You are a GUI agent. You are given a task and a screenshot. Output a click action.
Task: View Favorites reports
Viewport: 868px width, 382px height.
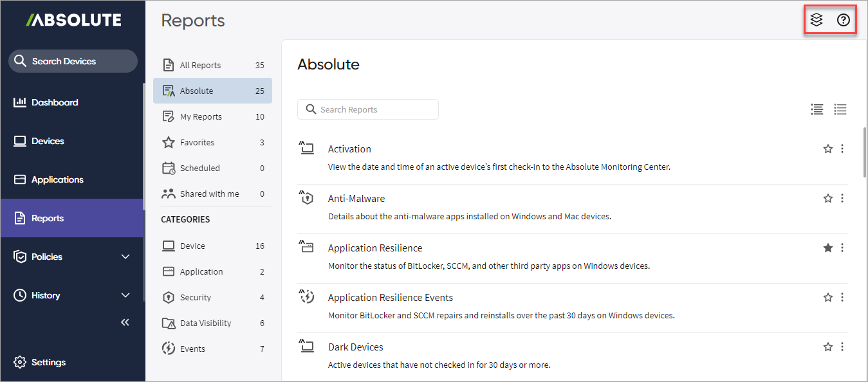pyautogui.click(x=212, y=142)
